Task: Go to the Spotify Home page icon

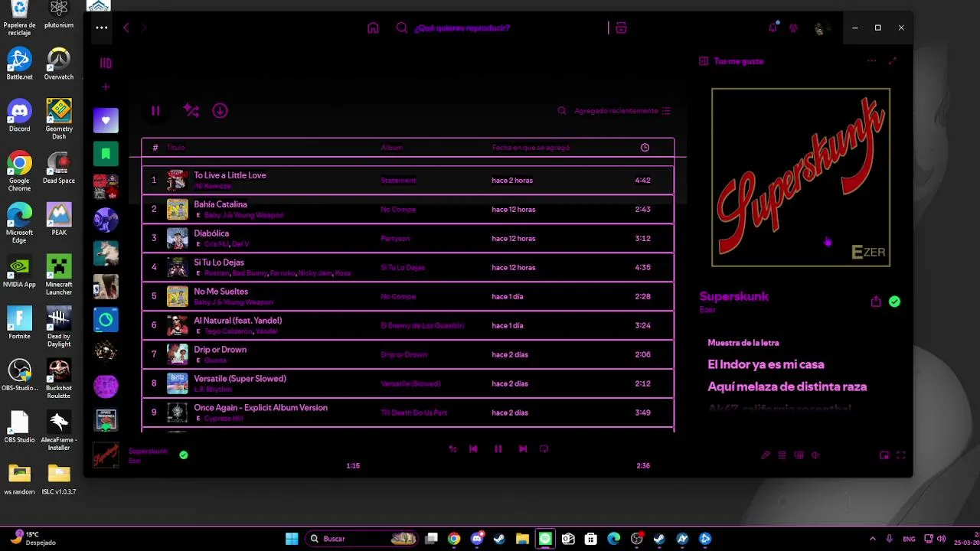Action: pos(373,28)
